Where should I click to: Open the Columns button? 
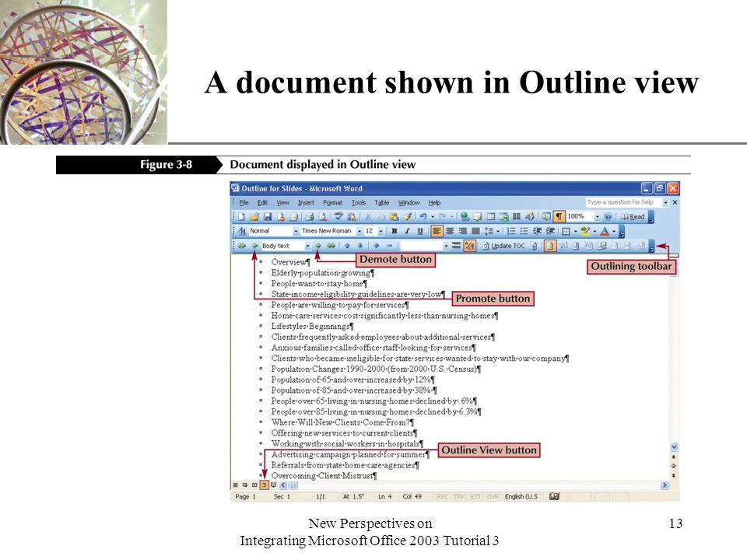click(x=517, y=217)
